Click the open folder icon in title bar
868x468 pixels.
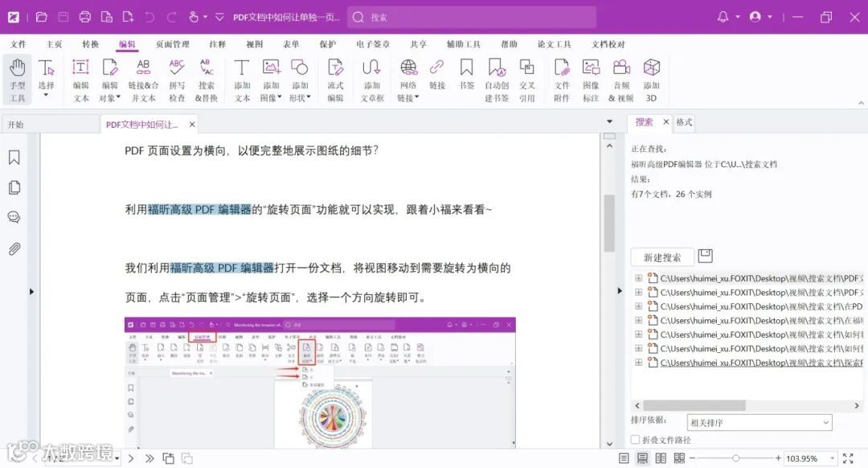(42, 17)
